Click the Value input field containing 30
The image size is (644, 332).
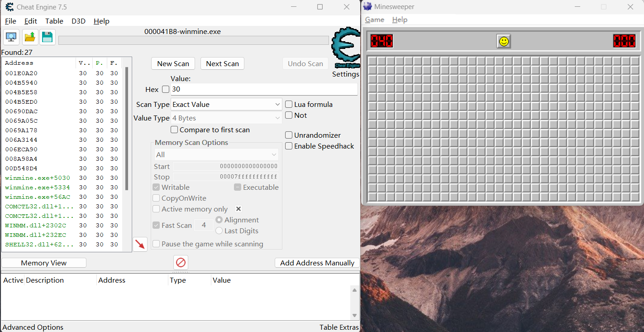click(263, 89)
